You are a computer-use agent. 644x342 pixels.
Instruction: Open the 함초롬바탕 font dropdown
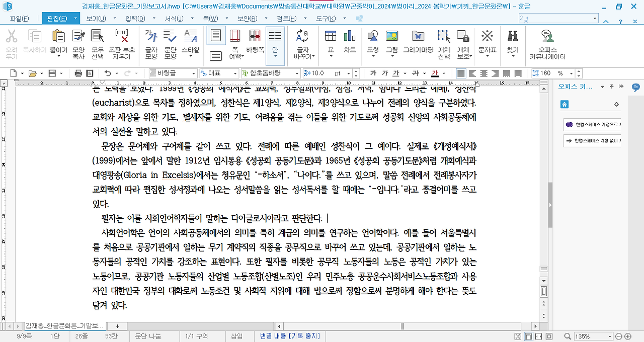(x=297, y=73)
